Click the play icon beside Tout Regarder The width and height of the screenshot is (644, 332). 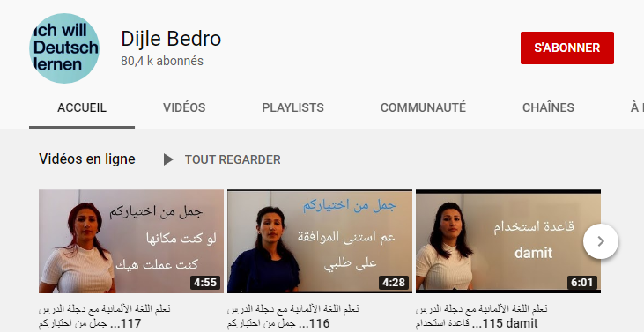[168, 159]
